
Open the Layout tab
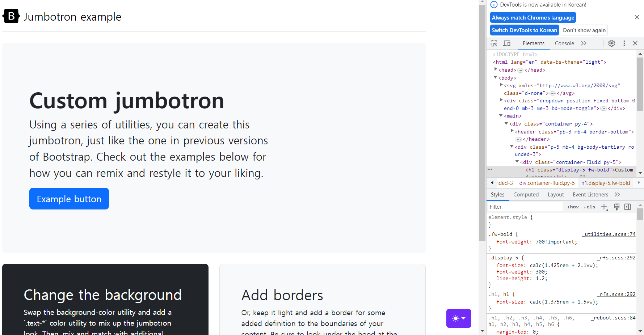tap(556, 195)
